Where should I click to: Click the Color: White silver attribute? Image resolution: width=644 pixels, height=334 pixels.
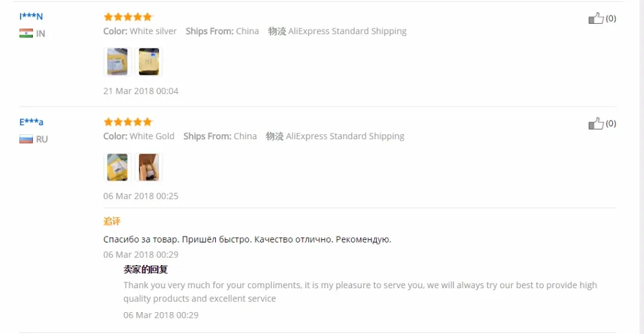tap(140, 31)
